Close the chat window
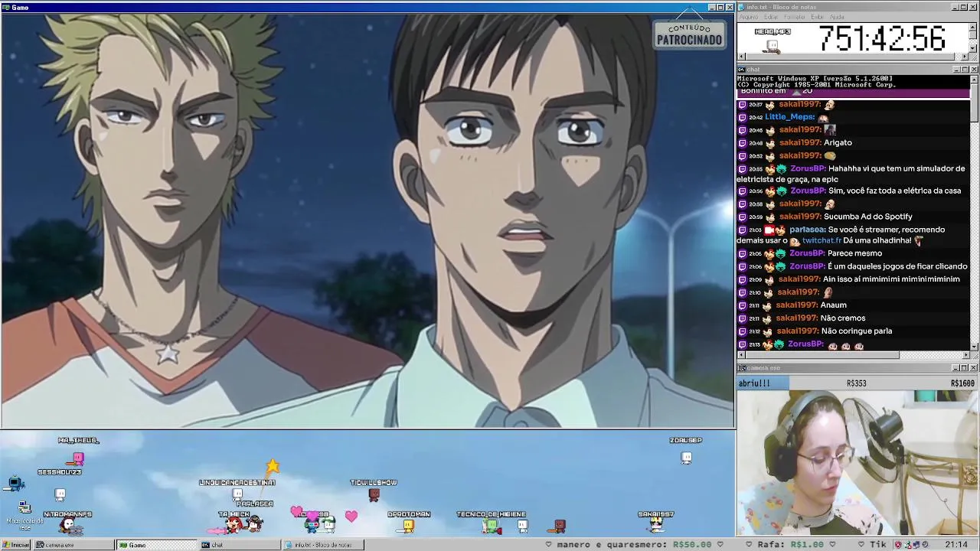The height and width of the screenshot is (551, 980). point(974,70)
